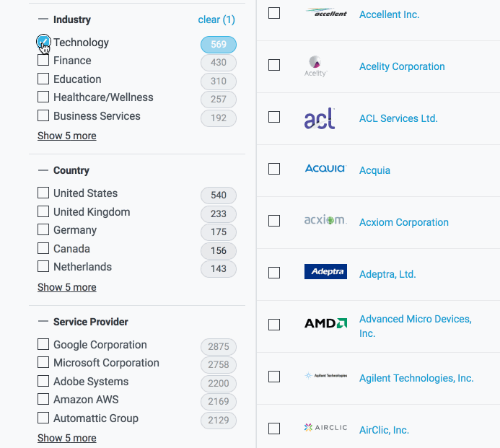Click the ACL Services logo
This screenshot has height=448, width=500.
coord(320,118)
